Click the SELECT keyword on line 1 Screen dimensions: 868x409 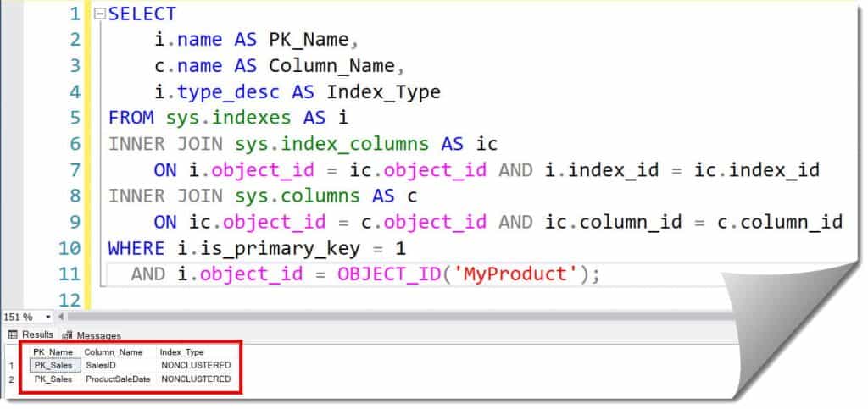click(x=142, y=14)
